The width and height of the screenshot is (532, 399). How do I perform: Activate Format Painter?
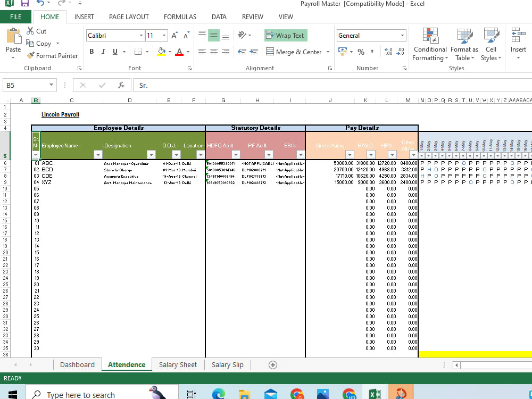click(x=52, y=56)
